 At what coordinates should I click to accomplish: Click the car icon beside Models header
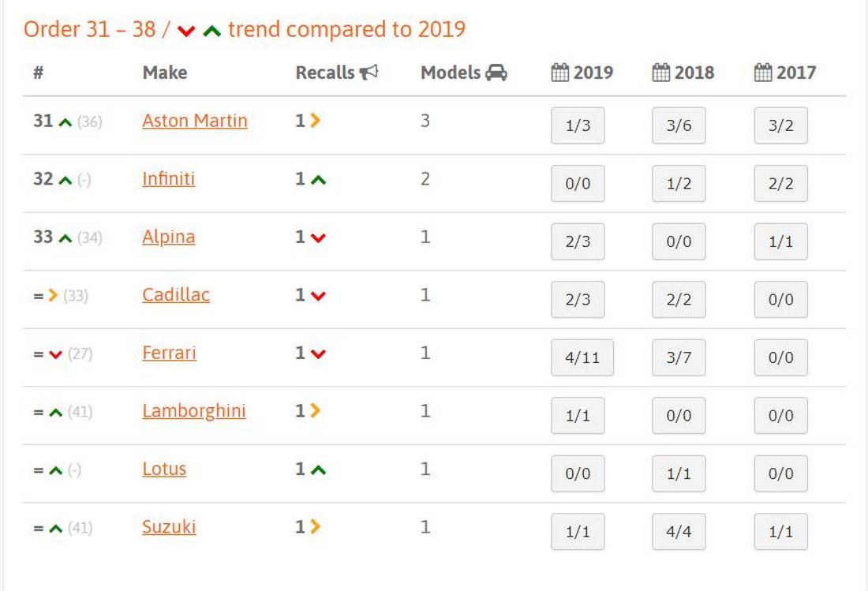click(496, 73)
